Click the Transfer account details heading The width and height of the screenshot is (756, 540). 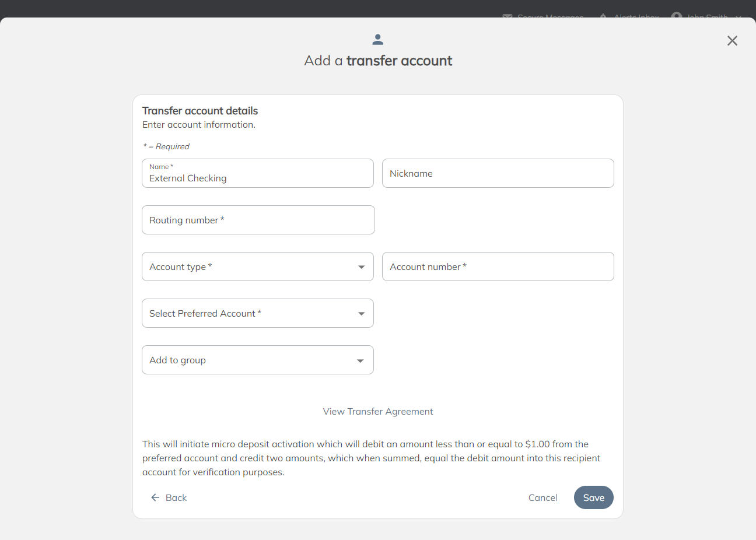click(200, 111)
